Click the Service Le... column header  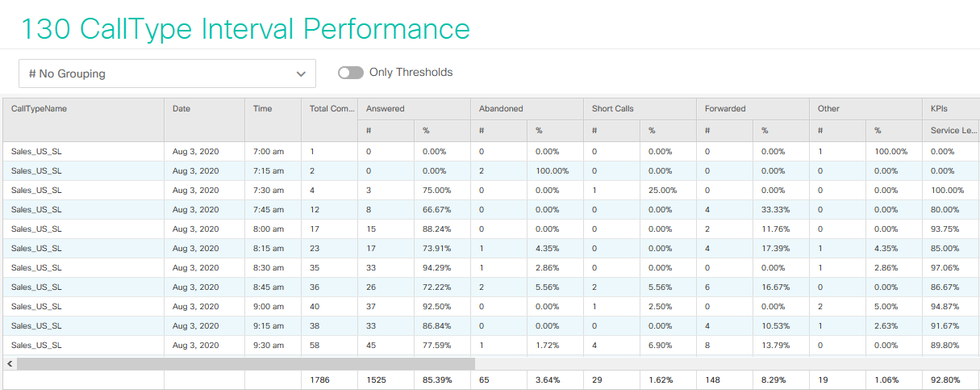pos(953,130)
